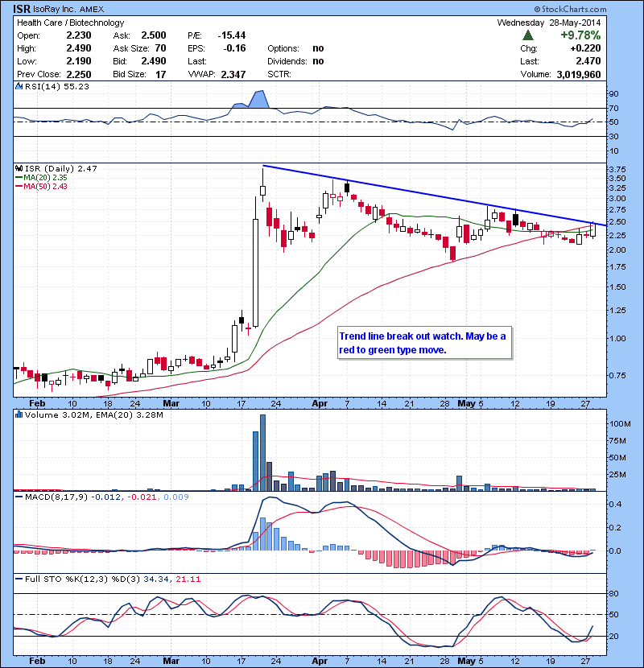Click the Volume 3.02M, EMA(20) 3.28M label
This screenshot has width=644, height=668.
coord(93,414)
